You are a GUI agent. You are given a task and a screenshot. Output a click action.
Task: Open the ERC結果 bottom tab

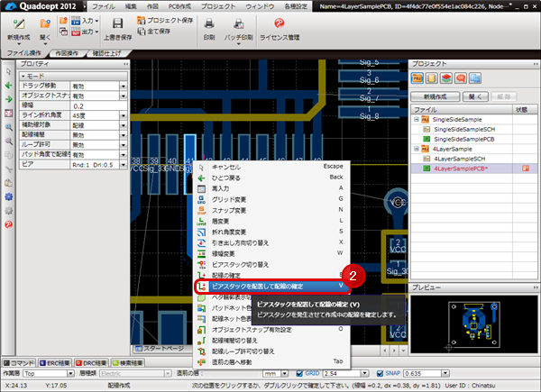click(x=54, y=362)
